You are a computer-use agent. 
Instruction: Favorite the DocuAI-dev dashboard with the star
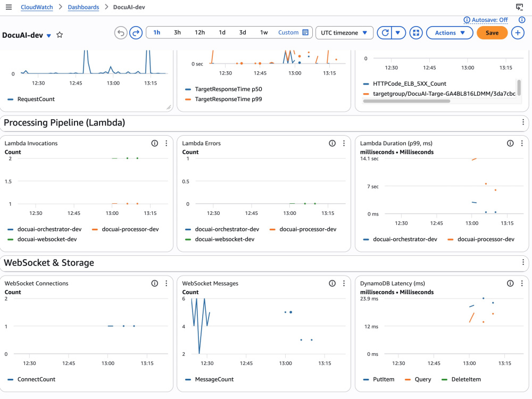coord(60,35)
